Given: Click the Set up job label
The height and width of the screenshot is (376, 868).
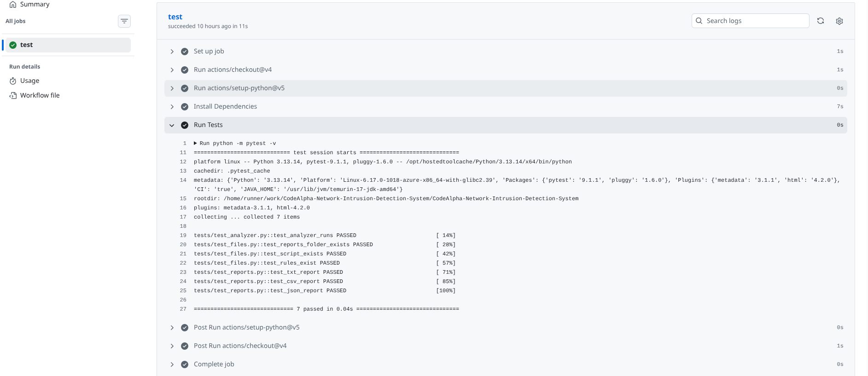Looking at the screenshot, I should [x=209, y=51].
